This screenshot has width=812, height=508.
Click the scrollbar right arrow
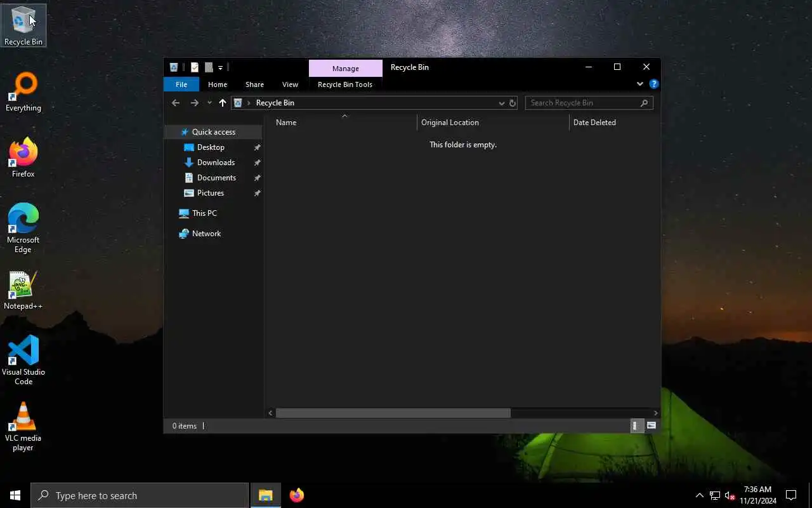tap(655, 413)
